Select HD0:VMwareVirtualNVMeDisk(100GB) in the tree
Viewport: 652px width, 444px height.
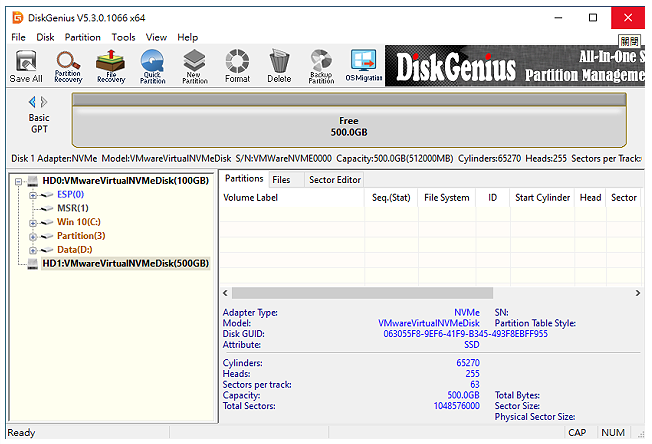126,180
